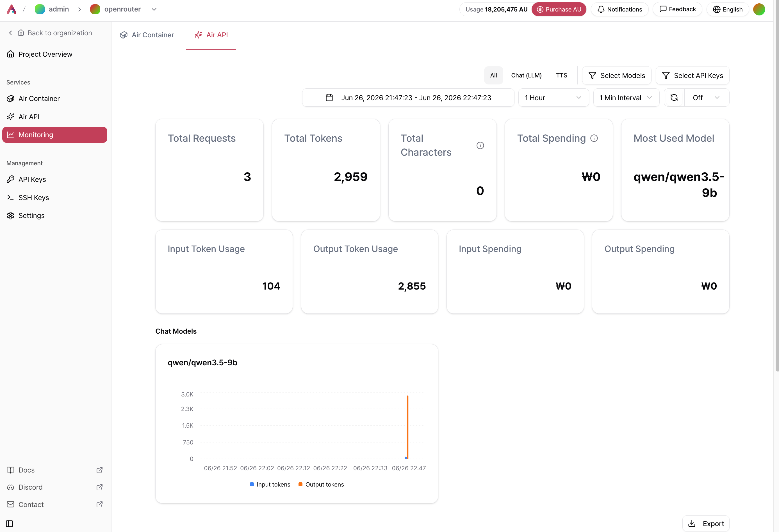Open Project Overview in sidebar
This screenshot has width=779, height=532.
tap(55, 54)
